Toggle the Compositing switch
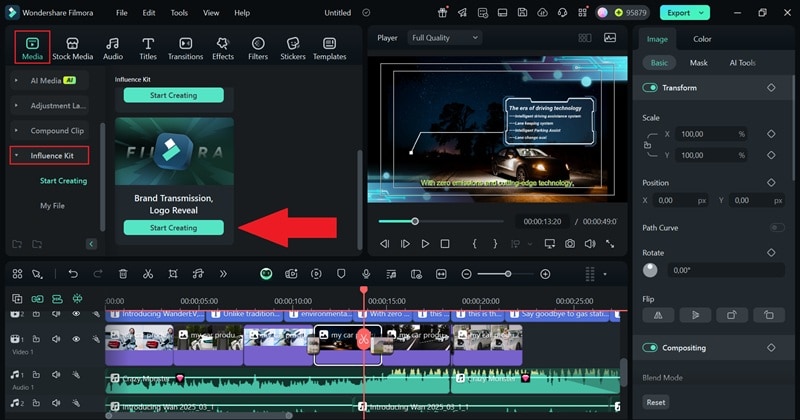The height and width of the screenshot is (420, 800). (x=650, y=348)
